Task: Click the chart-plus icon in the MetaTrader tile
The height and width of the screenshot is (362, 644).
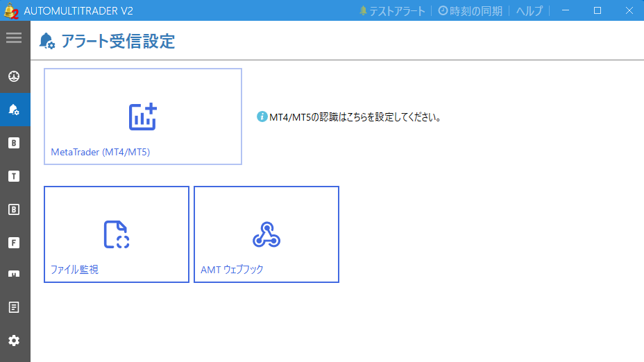Action: [x=143, y=117]
